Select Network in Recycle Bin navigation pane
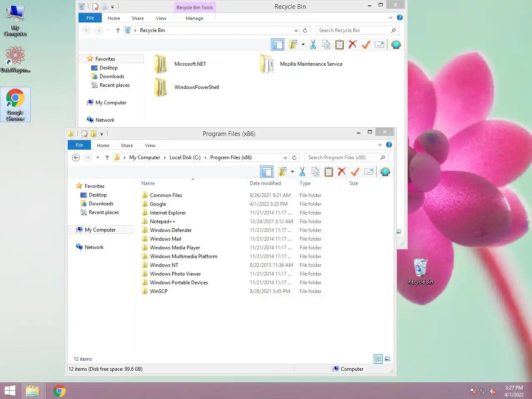 105,120
